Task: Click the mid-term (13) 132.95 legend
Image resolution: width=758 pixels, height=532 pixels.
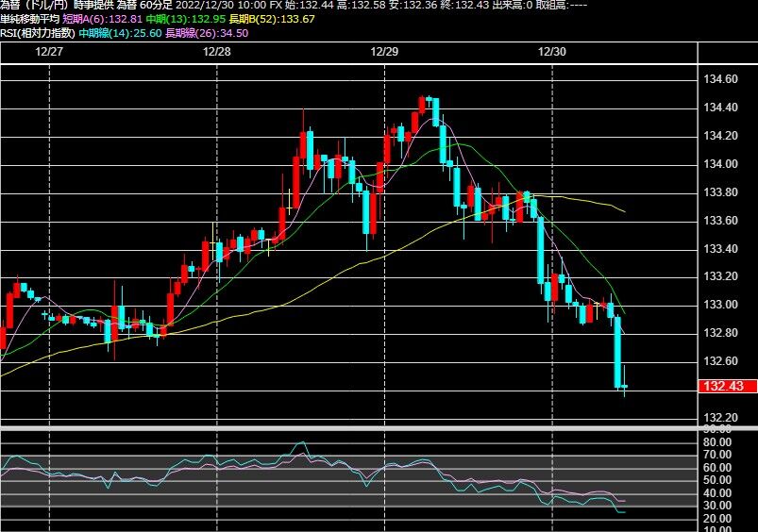Action: 186,19
